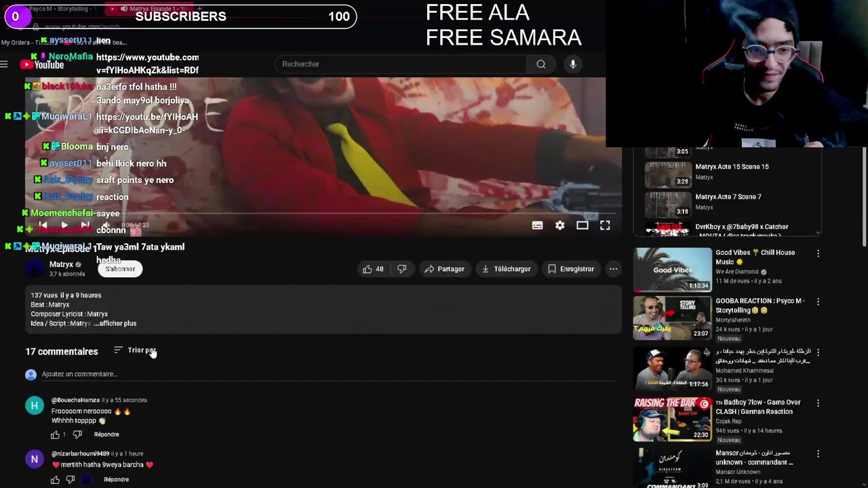Click the search magnifier button
The width and height of the screenshot is (868, 488).
point(540,64)
